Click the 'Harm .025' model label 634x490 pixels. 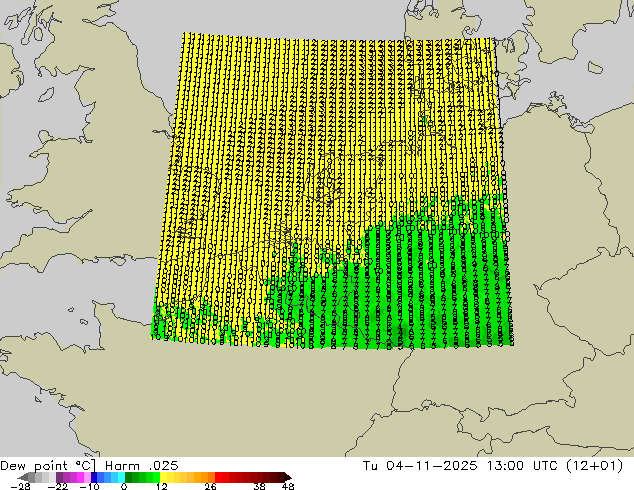point(142,466)
